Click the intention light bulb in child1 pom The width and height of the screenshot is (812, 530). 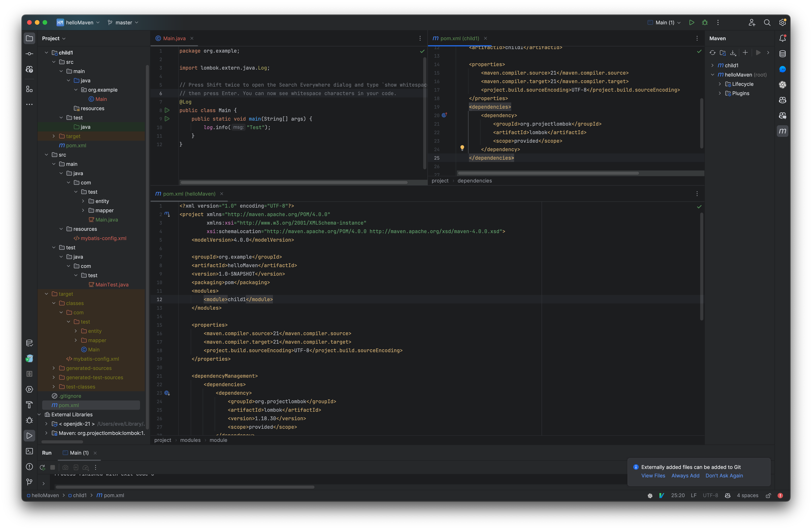(x=462, y=148)
